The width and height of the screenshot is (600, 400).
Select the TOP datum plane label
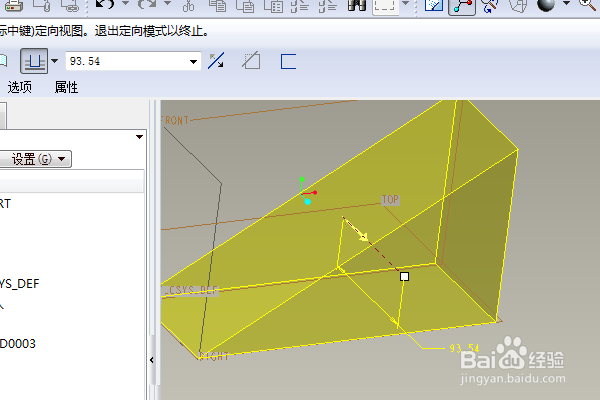[x=390, y=199]
